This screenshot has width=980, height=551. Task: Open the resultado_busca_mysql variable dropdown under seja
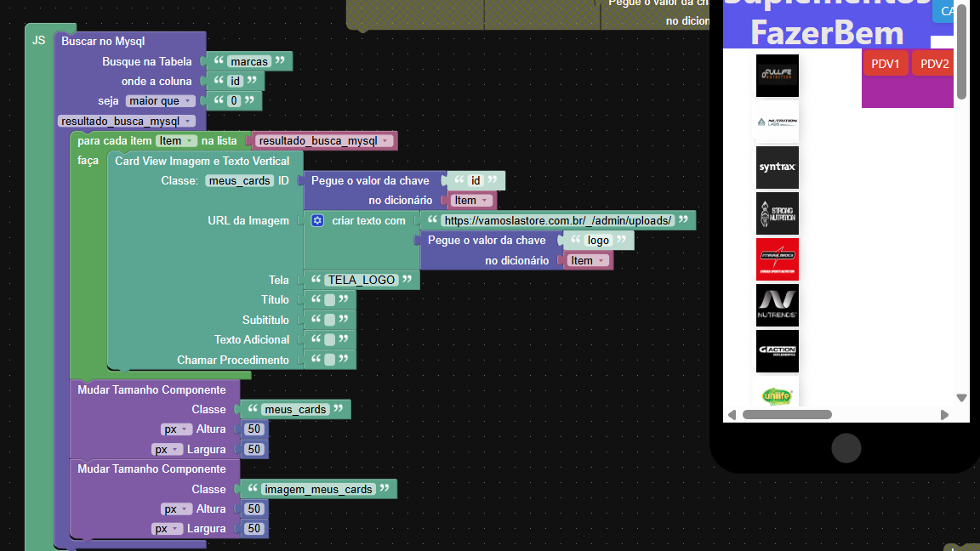126,122
